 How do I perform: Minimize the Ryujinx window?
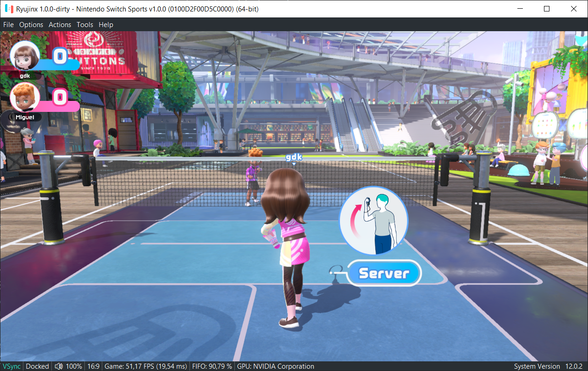519,9
